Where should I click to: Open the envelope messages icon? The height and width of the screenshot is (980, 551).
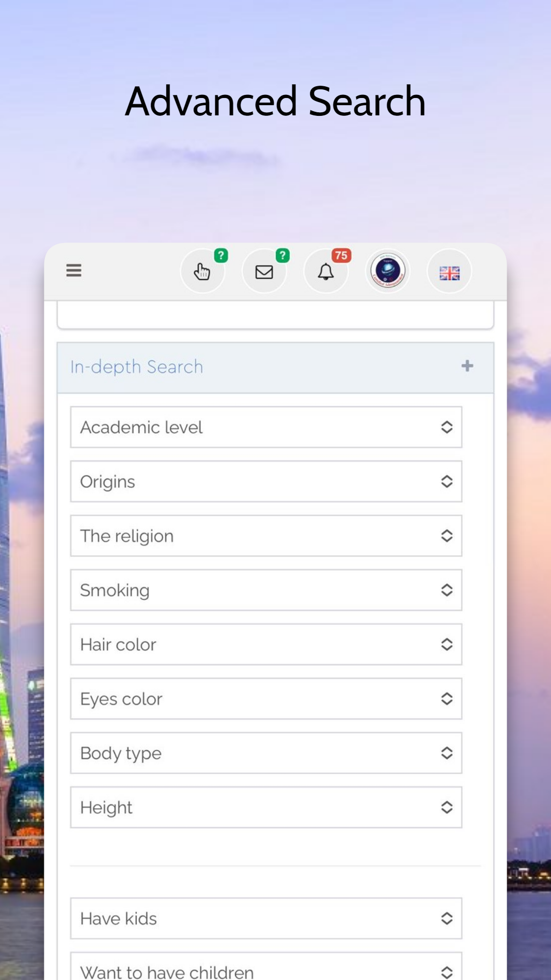264,272
